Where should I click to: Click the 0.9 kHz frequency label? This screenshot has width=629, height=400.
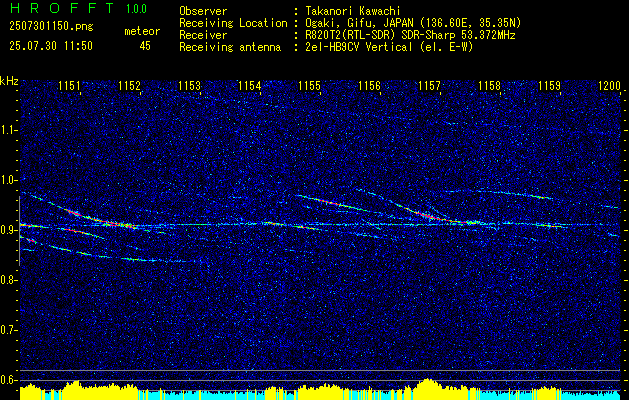click(7, 230)
